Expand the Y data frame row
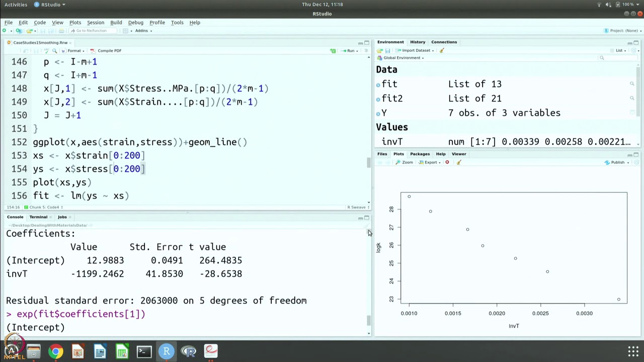Screen dimensions: 644x362 (378, 114)
